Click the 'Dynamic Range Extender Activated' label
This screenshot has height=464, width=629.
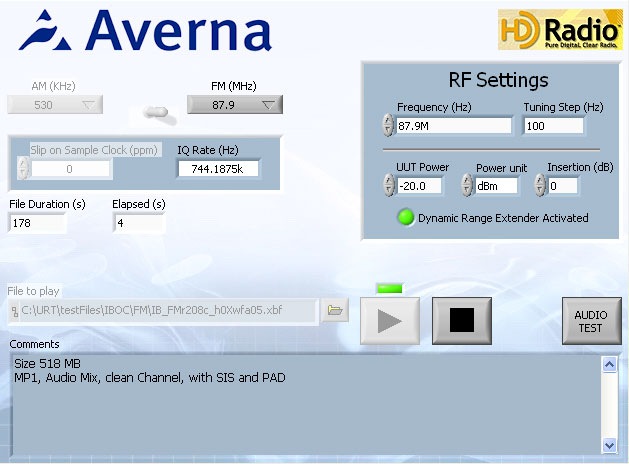click(x=503, y=218)
